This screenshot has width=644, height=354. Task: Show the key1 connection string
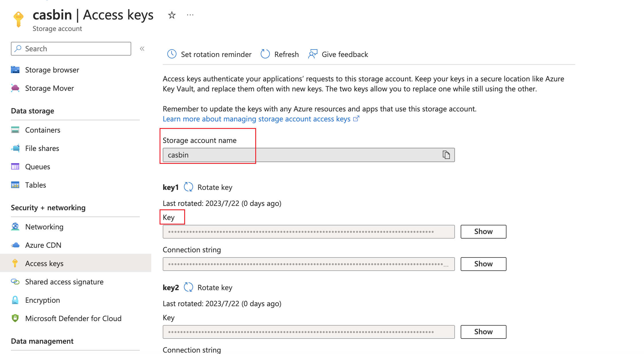click(x=483, y=264)
